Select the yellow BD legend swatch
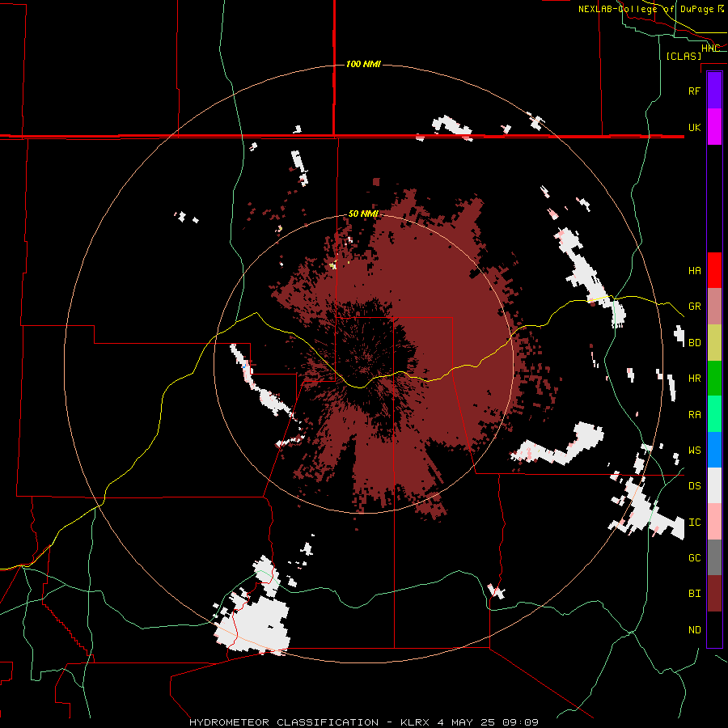 coord(714,342)
